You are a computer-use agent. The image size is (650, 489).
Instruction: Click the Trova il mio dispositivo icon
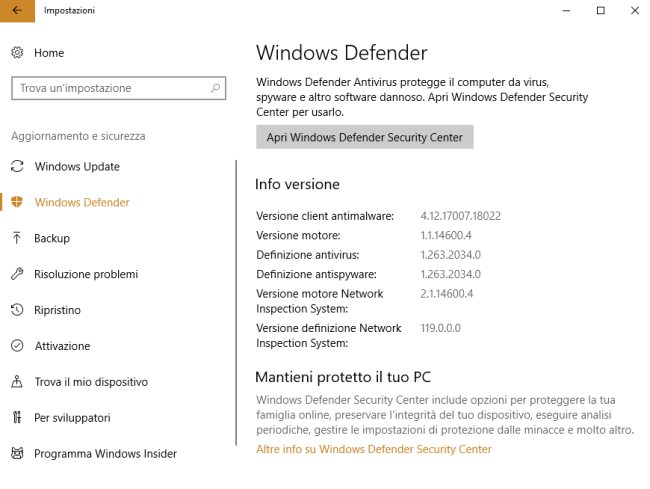17,381
